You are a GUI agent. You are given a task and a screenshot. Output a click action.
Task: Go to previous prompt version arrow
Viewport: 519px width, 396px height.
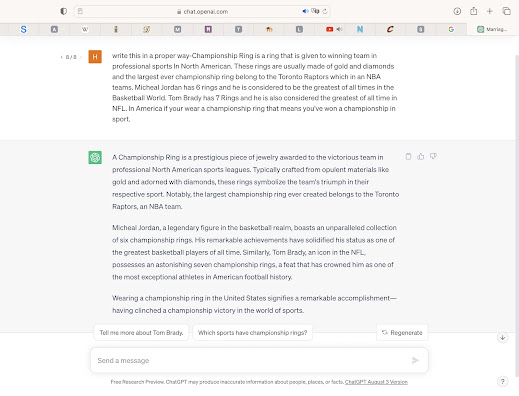pyautogui.click(x=62, y=57)
